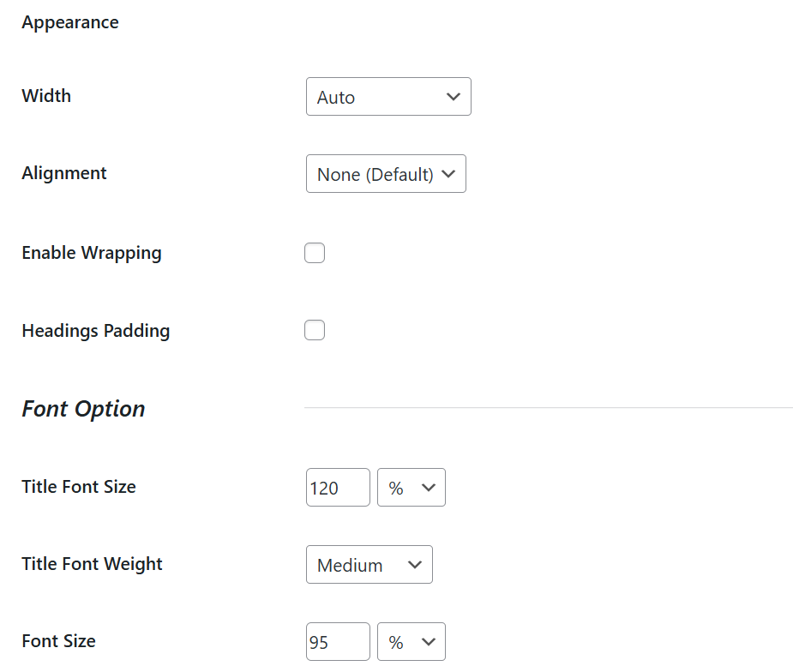Click the Title Font Size input showing 120

point(338,488)
